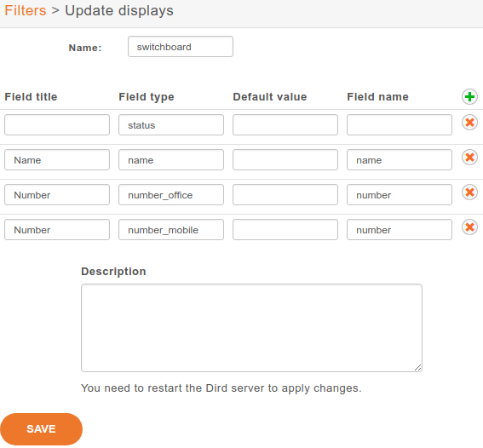The image size is (483, 448).
Task: Click inside the Description text area
Action: (x=251, y=328)
